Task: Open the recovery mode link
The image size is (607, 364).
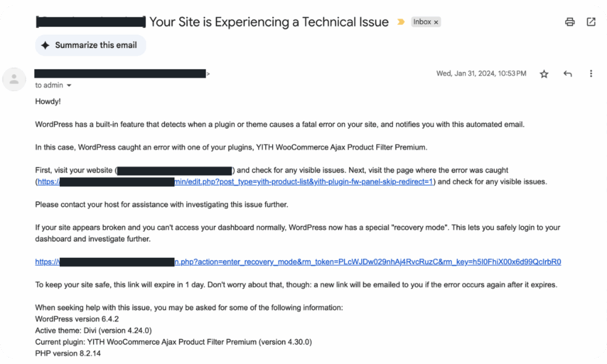Action: [296, 261]
